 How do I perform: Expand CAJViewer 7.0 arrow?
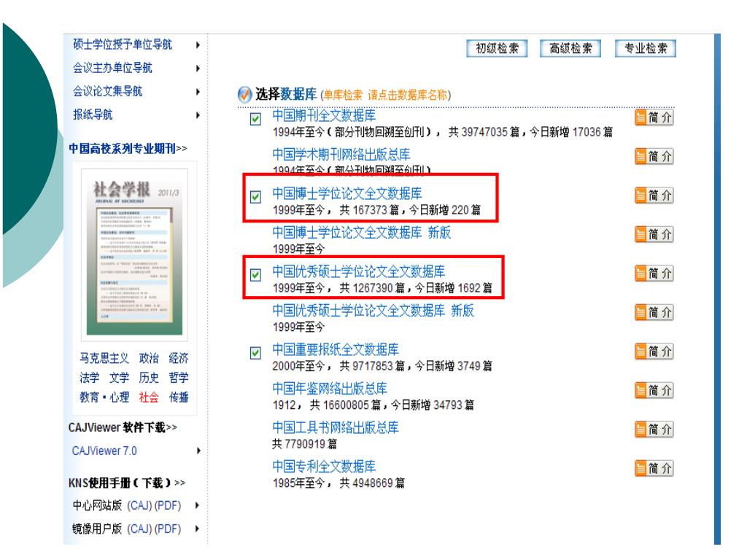point(198,451)
